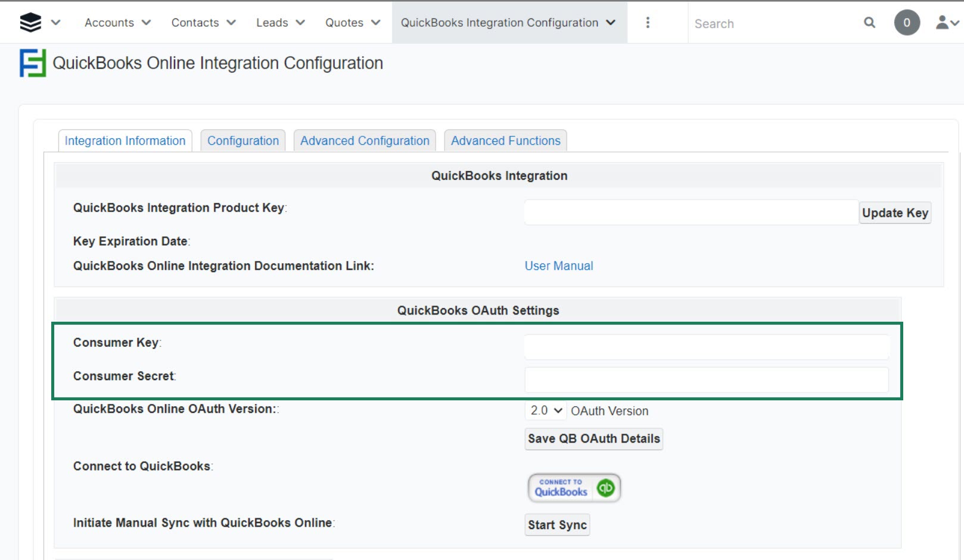Click the stacked layers app logo icon

(x=30, y=23)
